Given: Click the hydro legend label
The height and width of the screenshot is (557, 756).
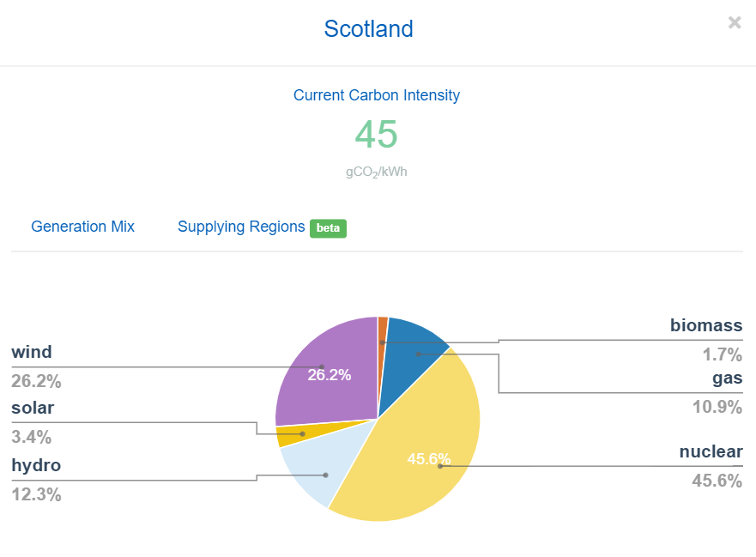Looking at the screenshot, I should (x=36, y=465).
